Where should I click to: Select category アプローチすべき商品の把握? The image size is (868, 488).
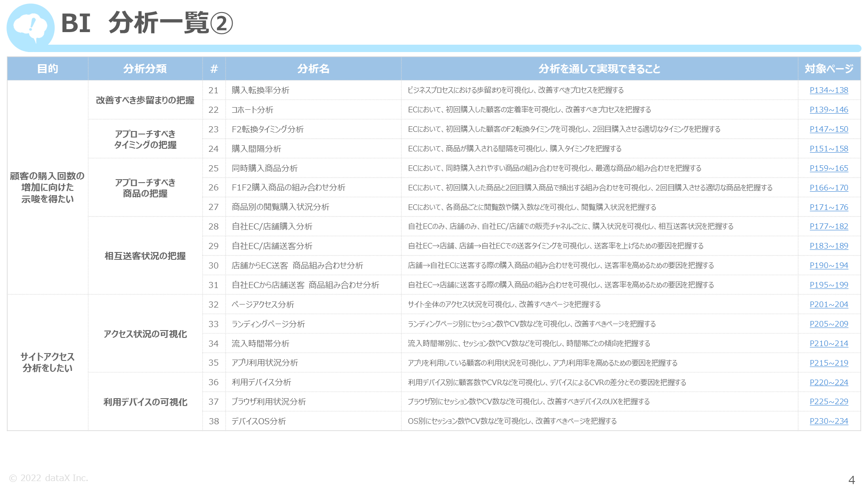click(145, 188)
